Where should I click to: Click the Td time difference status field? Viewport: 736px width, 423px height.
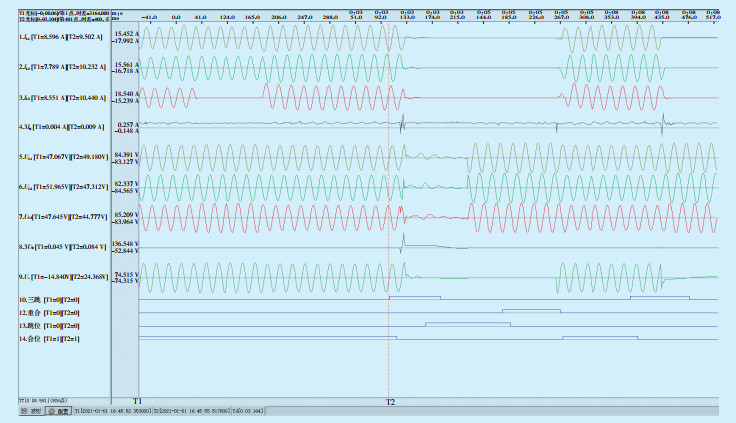pos(250,411)
